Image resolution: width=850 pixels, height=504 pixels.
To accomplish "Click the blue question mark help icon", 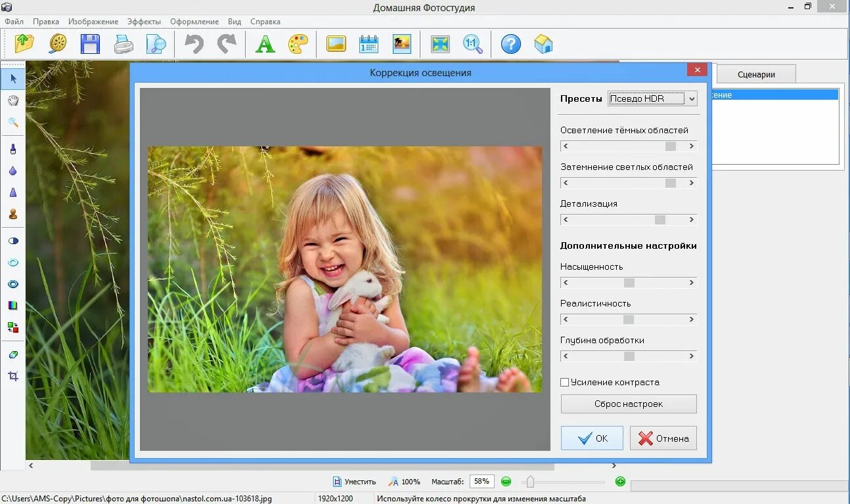I will tap(510, 44).
